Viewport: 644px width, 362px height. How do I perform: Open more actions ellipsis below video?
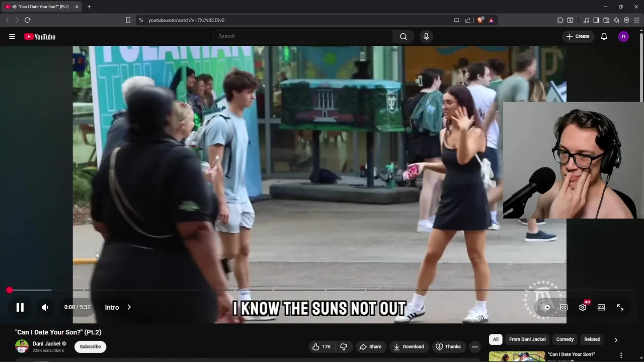pos(475,346)
